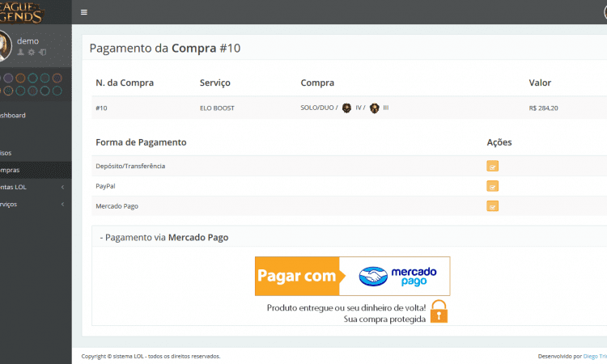Click the rank emblem before IV
Viewport: 607px width, 364px height.
[346, 108]
